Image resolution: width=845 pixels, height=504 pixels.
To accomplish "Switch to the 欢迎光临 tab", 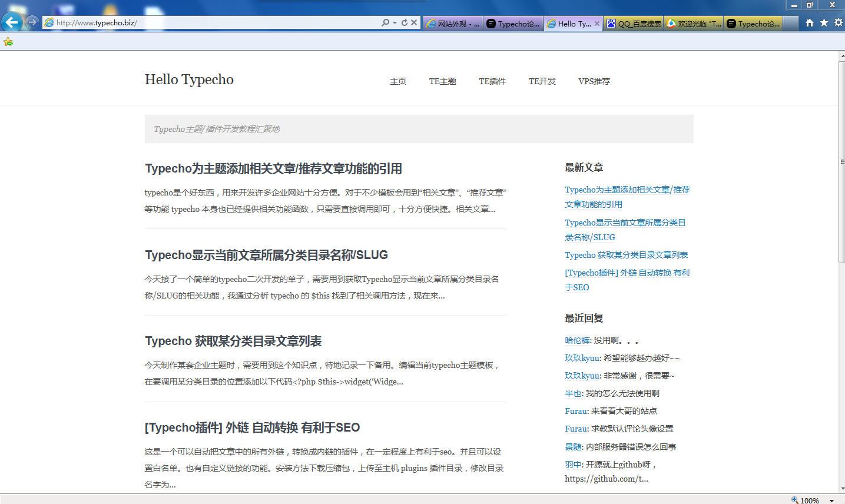I will [693, 24].
